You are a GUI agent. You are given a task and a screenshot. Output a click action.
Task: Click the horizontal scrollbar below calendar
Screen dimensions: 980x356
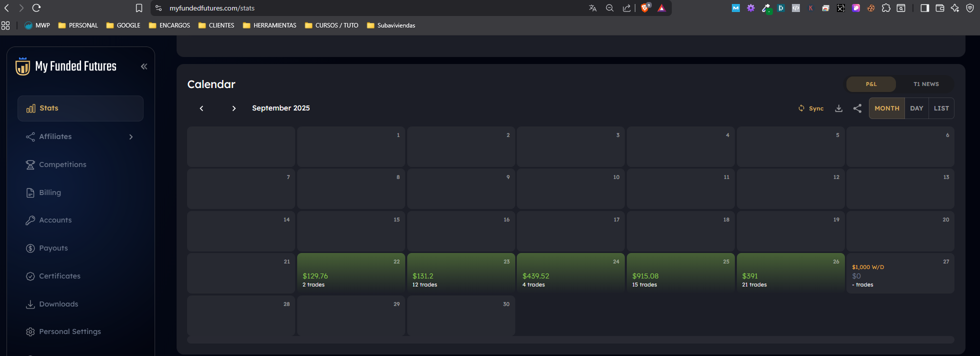[570, 340]
